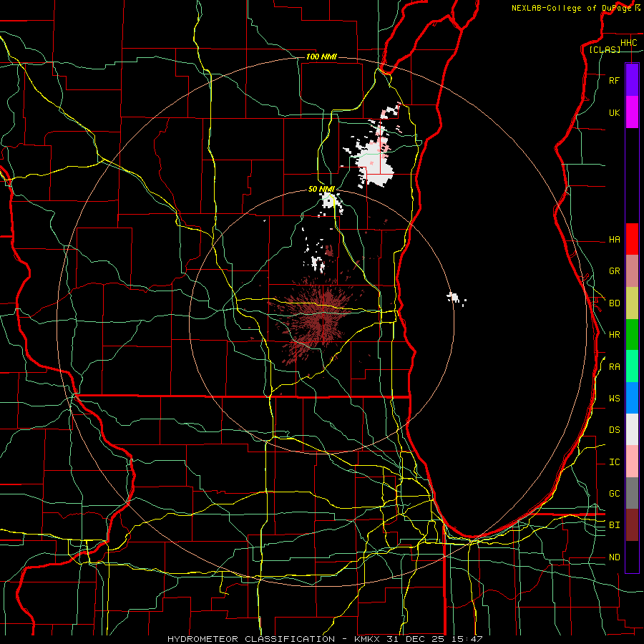The height and width of the screenshot is (644, 644).
Task: Click the NEXLAB-College of DuPage credit text
Action: coord(572,8)
